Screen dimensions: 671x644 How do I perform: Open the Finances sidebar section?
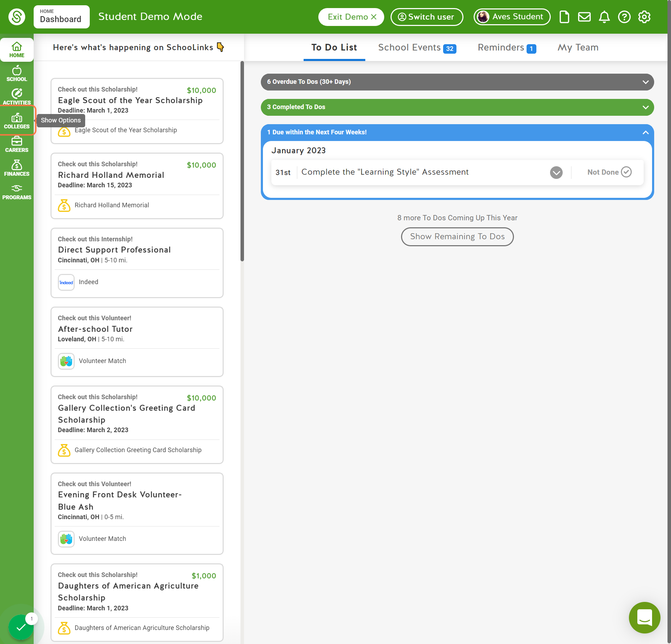17,168
